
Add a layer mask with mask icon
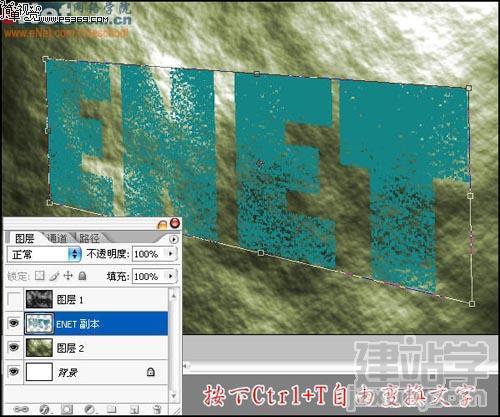[x=67, y=409]
